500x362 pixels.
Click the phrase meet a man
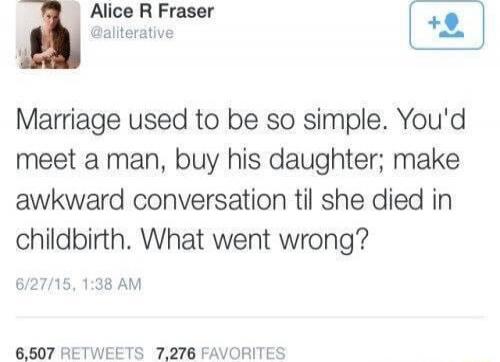pyautogui.click(x=87, y=161)
